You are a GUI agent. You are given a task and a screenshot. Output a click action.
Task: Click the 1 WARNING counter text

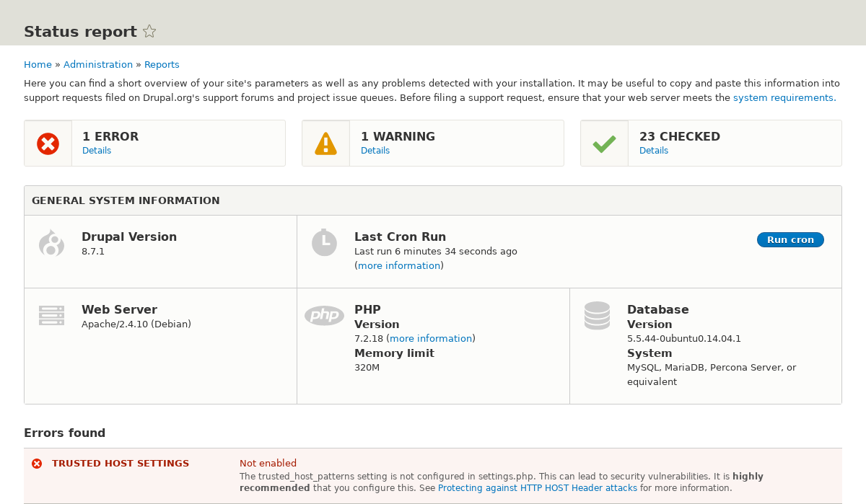pyautogui.click(x=398, y=136)
